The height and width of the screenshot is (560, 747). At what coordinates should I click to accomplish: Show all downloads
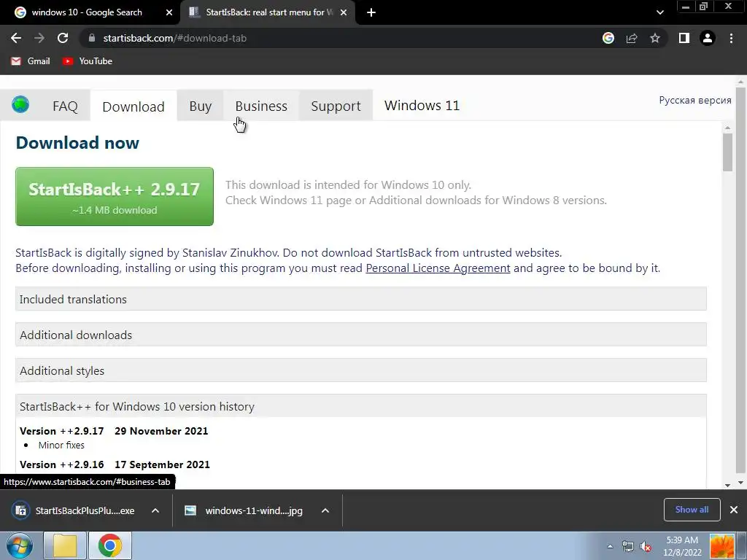692,510
